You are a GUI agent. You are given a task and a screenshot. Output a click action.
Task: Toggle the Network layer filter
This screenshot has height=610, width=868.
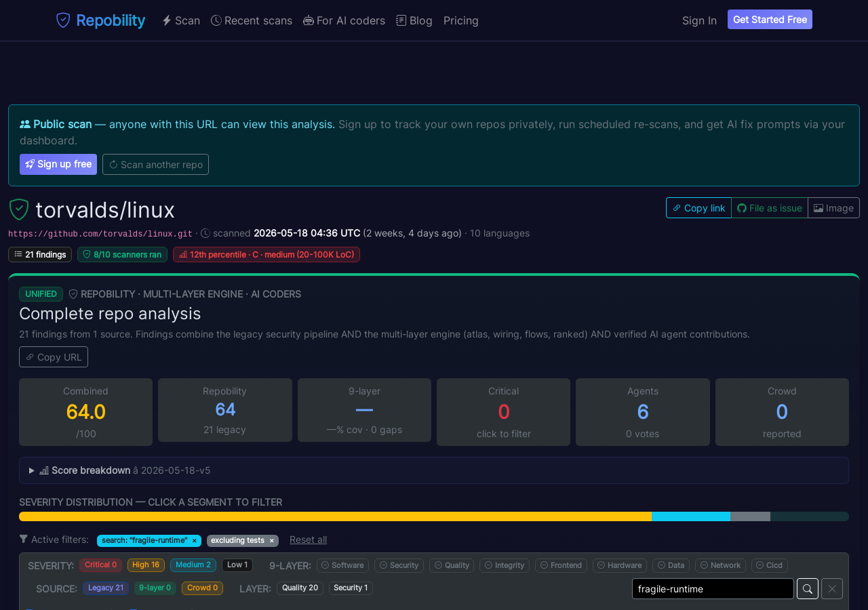click(x=720, y=565)
